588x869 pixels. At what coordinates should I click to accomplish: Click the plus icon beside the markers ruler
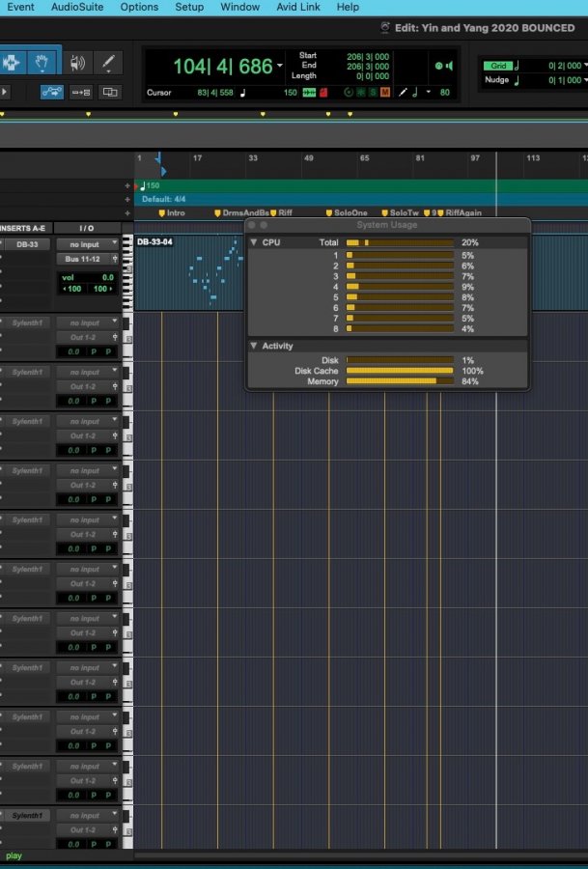point(127,212)
